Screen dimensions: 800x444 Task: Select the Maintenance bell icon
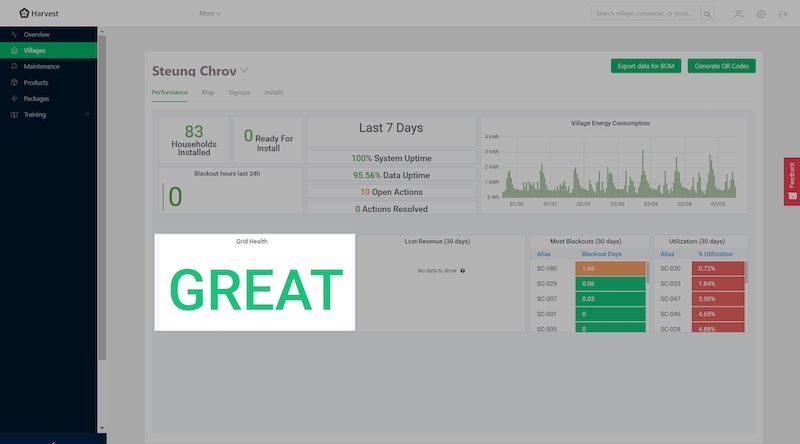click(x=14, y=66)
